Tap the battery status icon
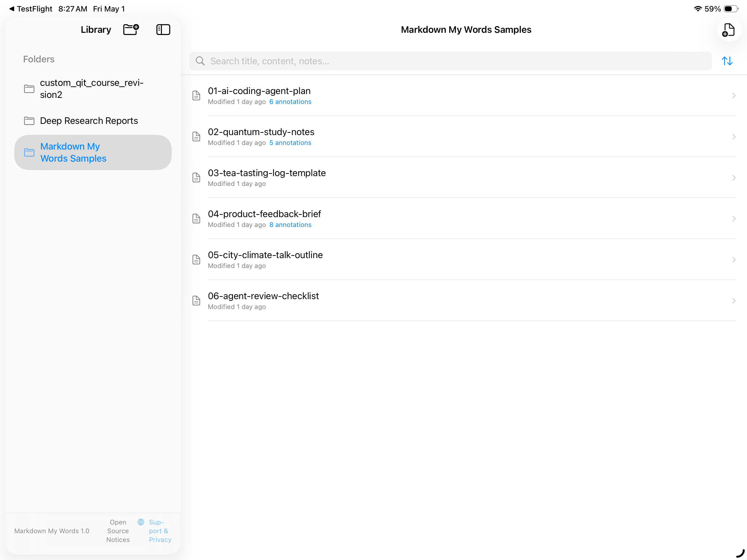The width and height of the screenshot is (747, 560). coord(731,9)
